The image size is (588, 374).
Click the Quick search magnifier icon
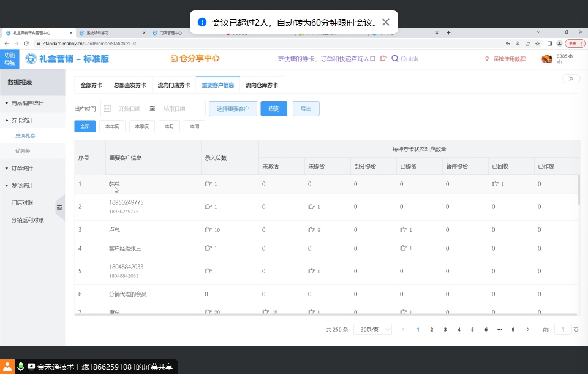[x=395, y=59]
